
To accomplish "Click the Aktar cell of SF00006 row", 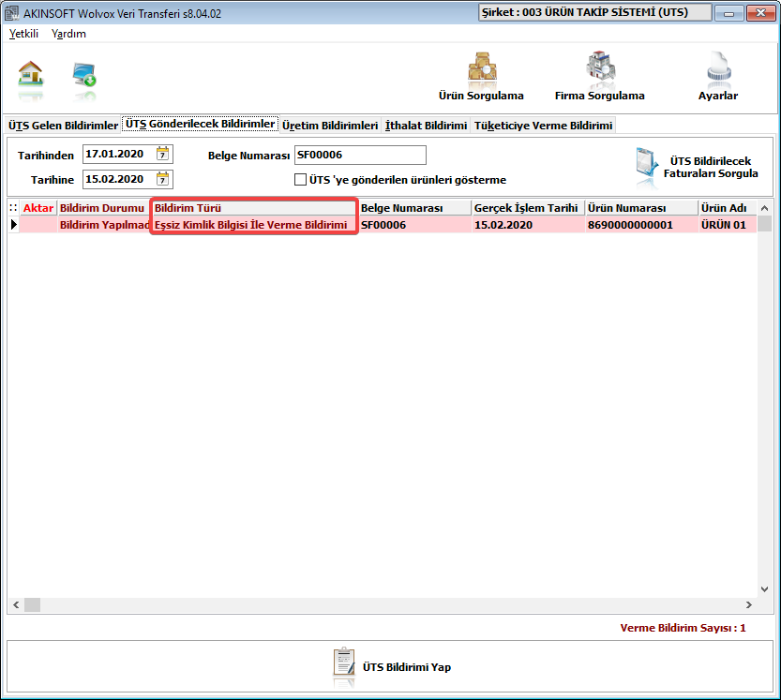I will click(x=38, y=225).
